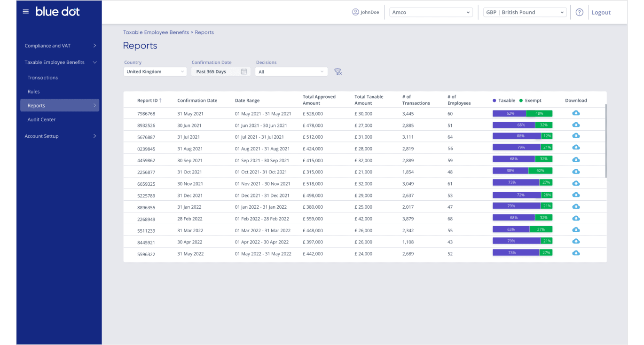Open the GBP British Pound currency dropdown

525,13
